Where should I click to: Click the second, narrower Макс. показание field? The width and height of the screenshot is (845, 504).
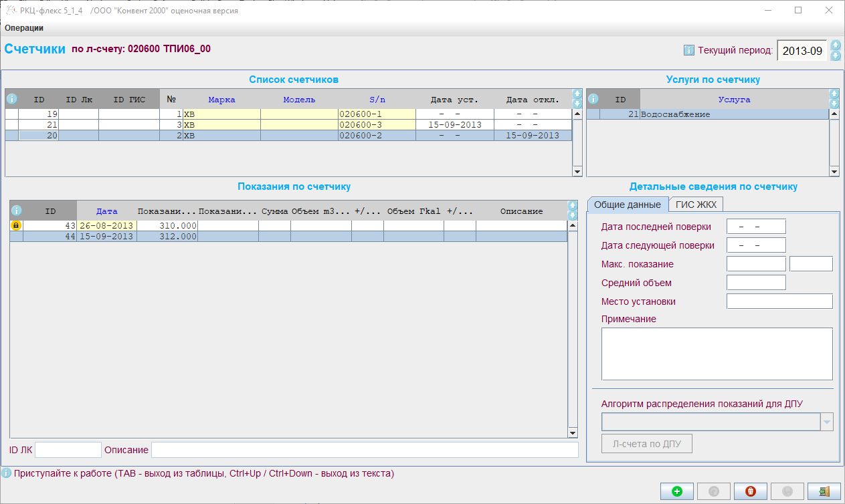(811, 264)
